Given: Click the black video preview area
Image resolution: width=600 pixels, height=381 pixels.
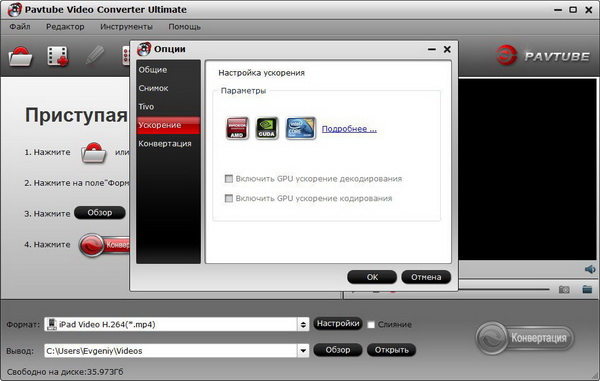Looking at the screenshot, I should click(527, 169).
